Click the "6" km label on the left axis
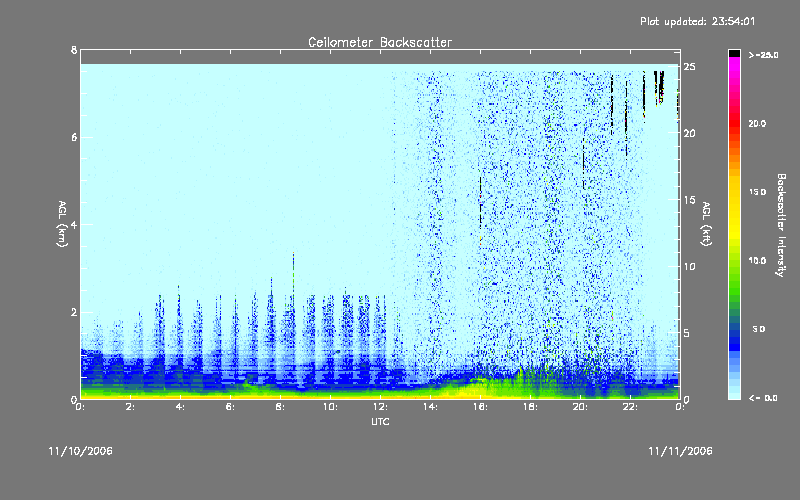The width and height of the screenshot is (800, 500). click(x=74, y=137)
